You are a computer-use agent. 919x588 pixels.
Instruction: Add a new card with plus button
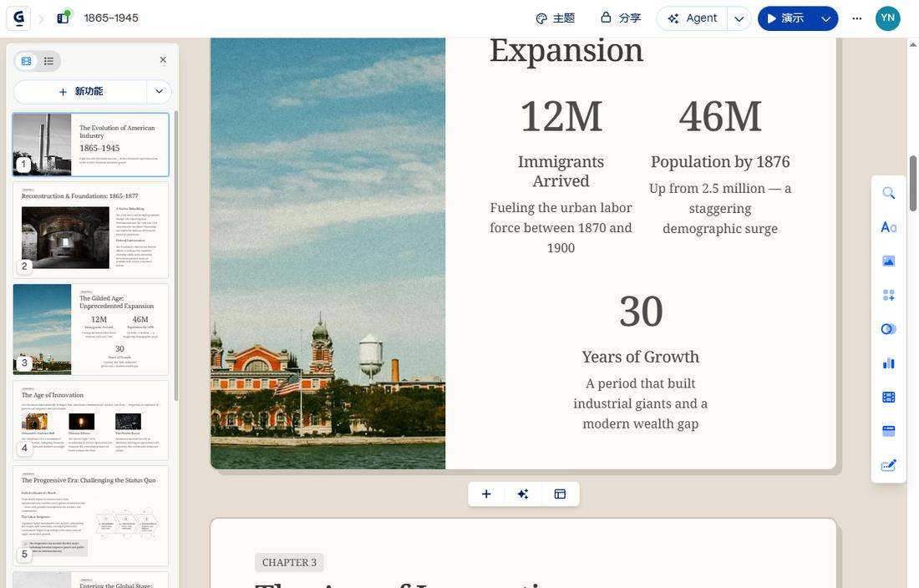pos(486,494)
